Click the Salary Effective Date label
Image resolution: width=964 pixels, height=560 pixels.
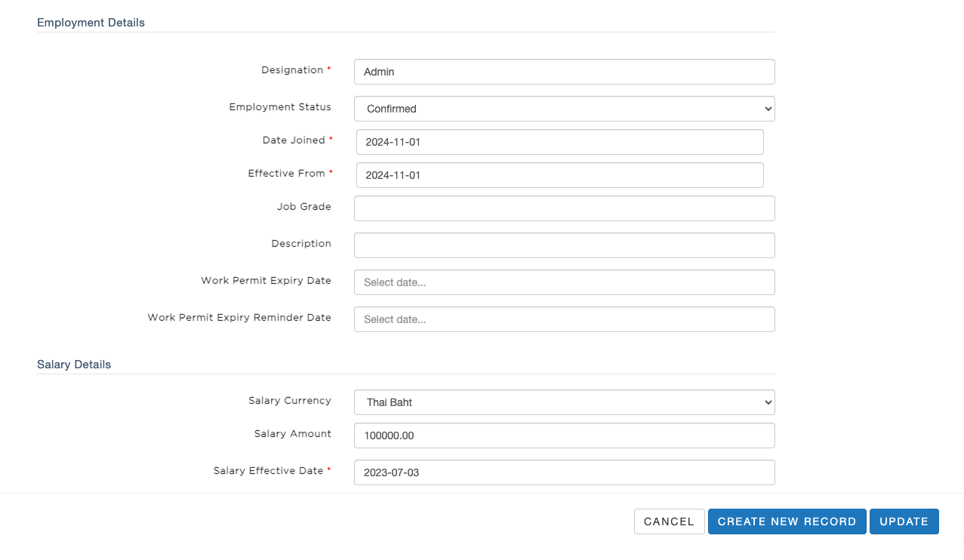coord(268,471)
